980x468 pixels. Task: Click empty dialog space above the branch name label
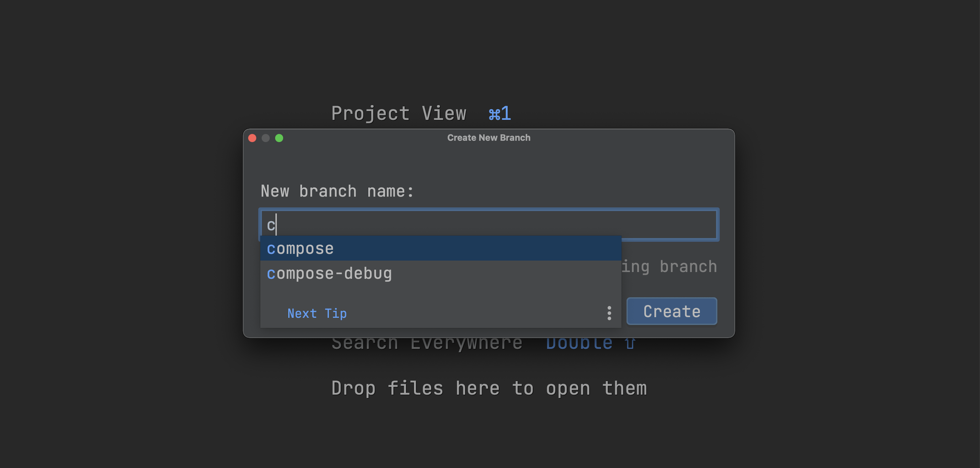click(488, 164)
